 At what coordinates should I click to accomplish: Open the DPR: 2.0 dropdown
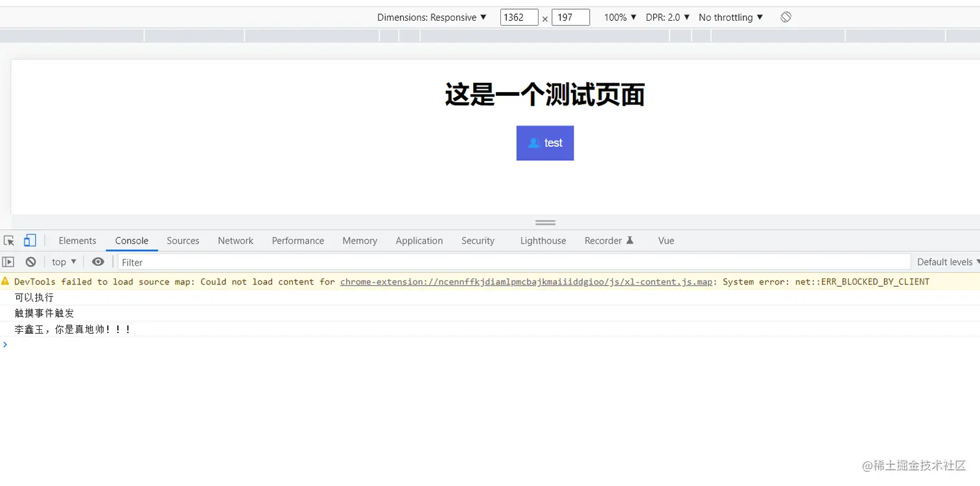(x=668, y=17)
